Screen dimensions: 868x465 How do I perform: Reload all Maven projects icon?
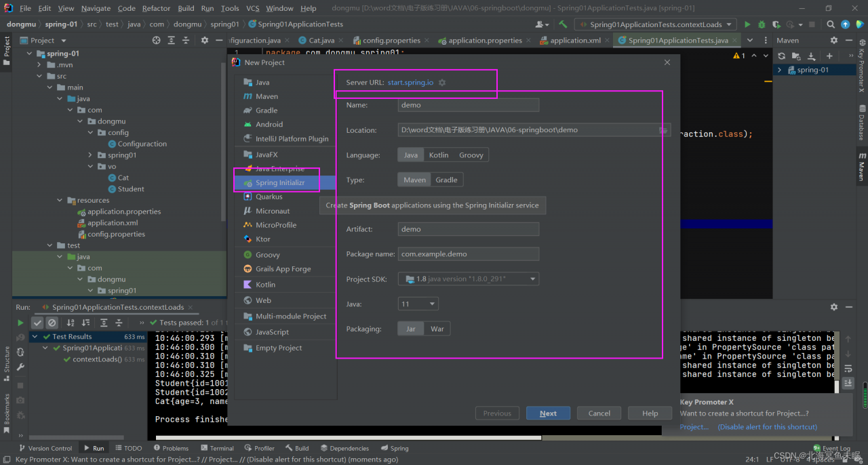coord(781,56)
